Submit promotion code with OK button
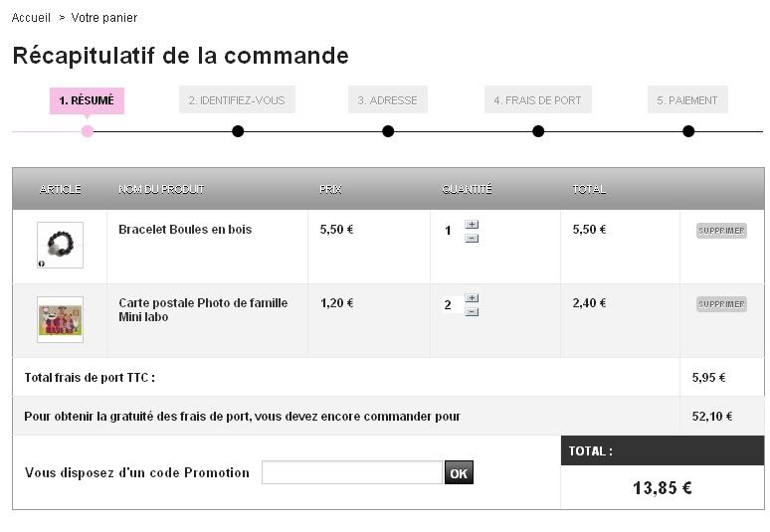 pos(459,473)
